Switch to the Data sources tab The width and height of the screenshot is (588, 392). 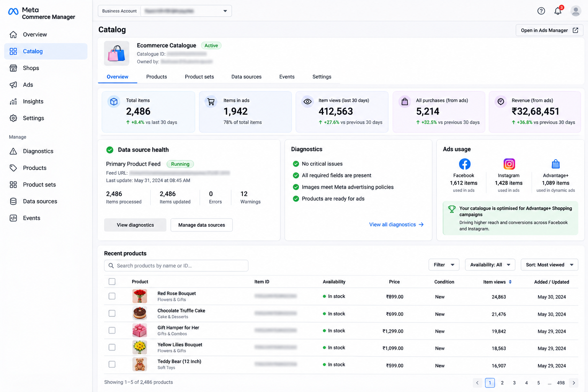point(247,77)
